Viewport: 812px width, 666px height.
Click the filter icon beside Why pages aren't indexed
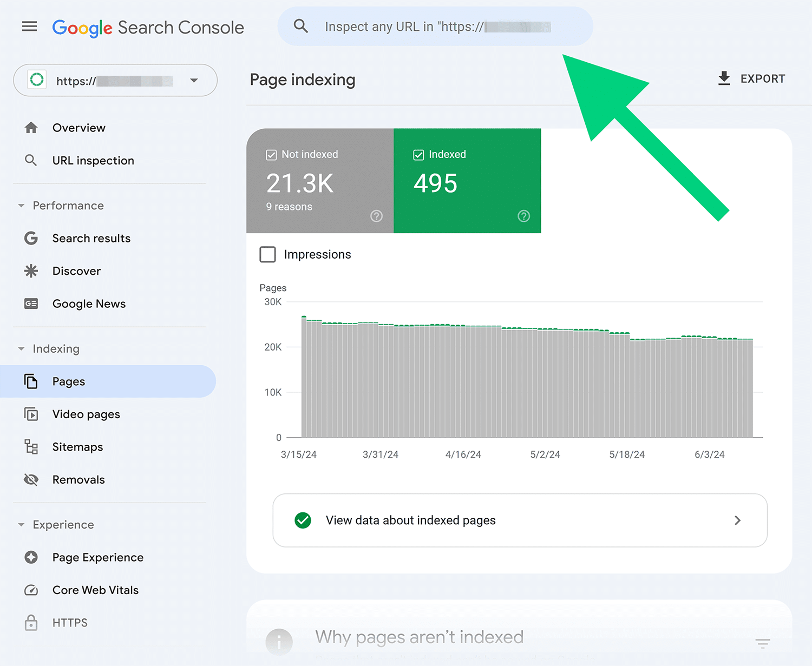coord(763,643)
